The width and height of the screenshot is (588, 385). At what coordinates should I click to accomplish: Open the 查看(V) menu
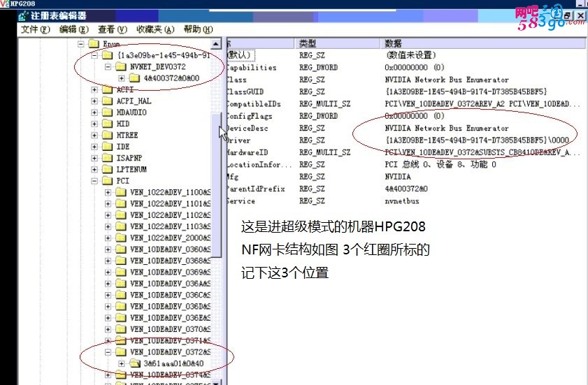(113, 29)
